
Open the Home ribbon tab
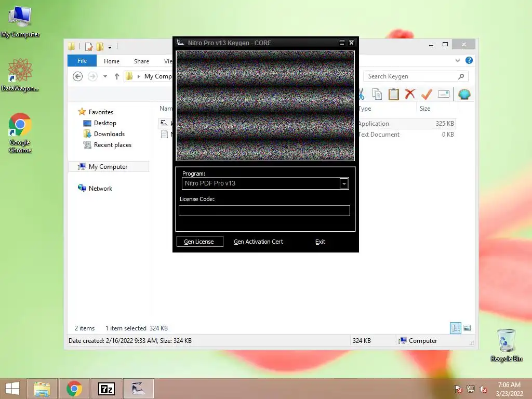point(112,61)
